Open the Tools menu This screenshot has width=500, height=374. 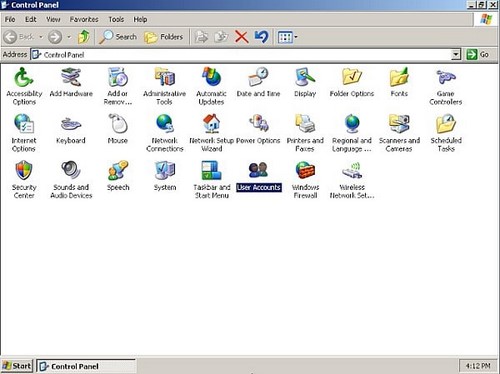tap(116, 19)
